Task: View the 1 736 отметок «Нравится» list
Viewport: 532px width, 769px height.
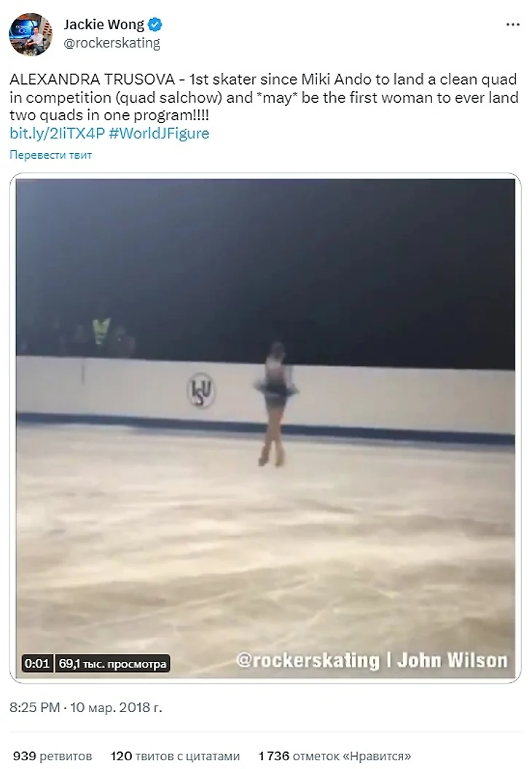Action: coord(335,756)
